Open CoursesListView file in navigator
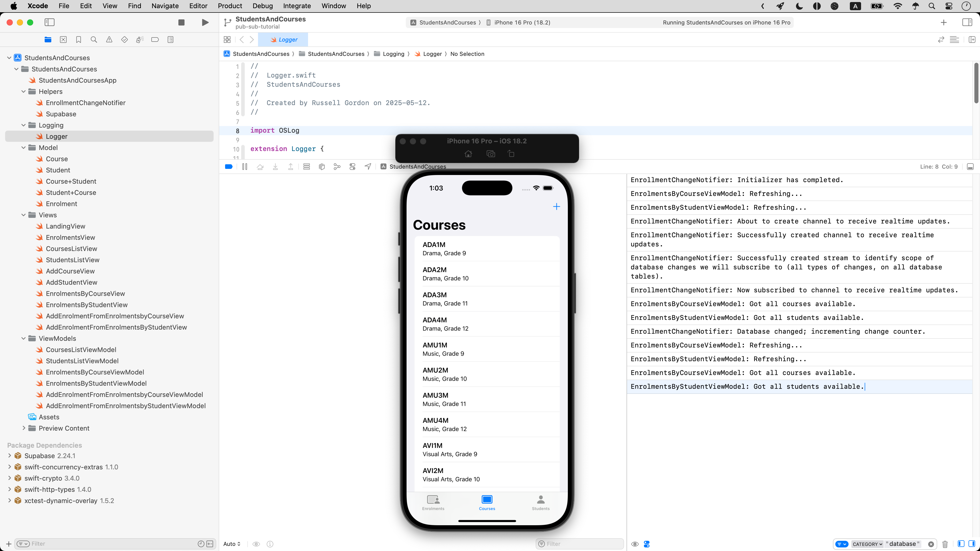The height and width of the screenshot is (551, 980). click(71, 249)
